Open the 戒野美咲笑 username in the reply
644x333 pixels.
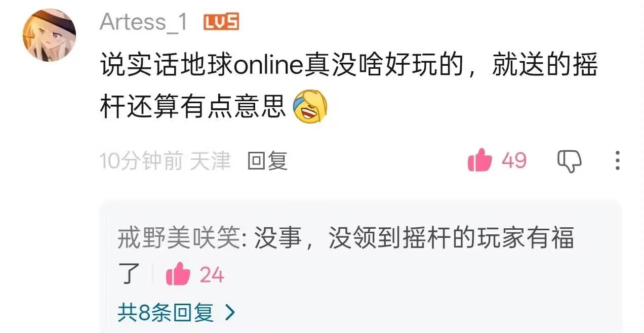click(178, 238)
